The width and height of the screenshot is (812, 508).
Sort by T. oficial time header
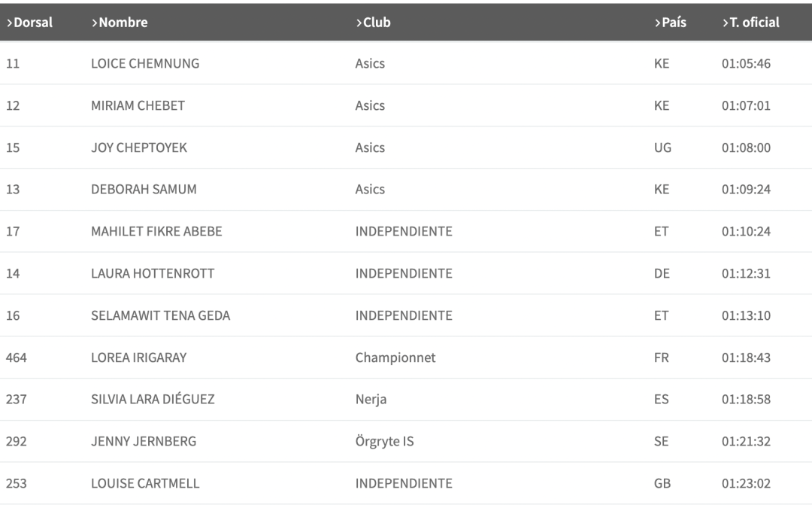point(750,23)
